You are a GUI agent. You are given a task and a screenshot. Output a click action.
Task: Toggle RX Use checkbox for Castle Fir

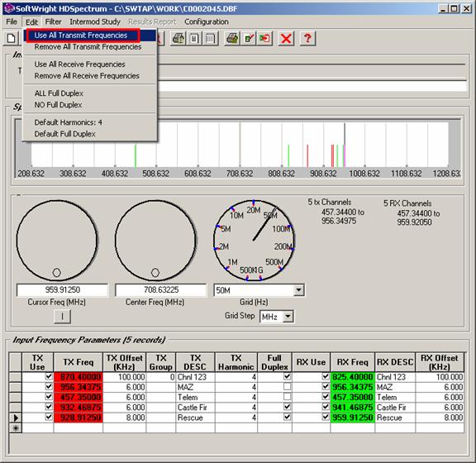click(326, 407)
